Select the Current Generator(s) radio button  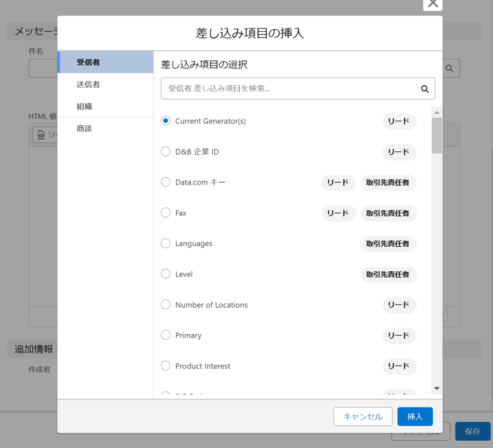(x=166, y=121)
